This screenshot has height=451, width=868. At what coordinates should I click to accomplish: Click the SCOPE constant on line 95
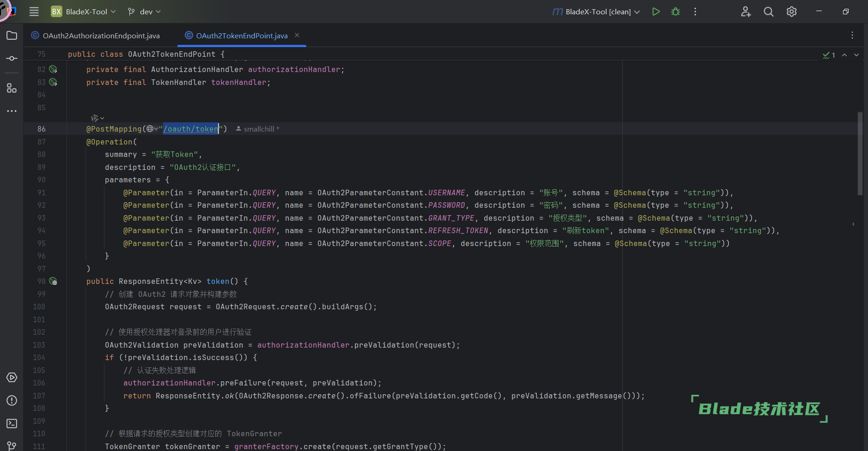tap(440, 243)
